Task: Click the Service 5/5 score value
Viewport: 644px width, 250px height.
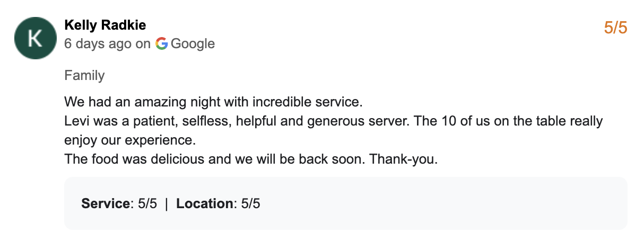Action: point(147,203)
